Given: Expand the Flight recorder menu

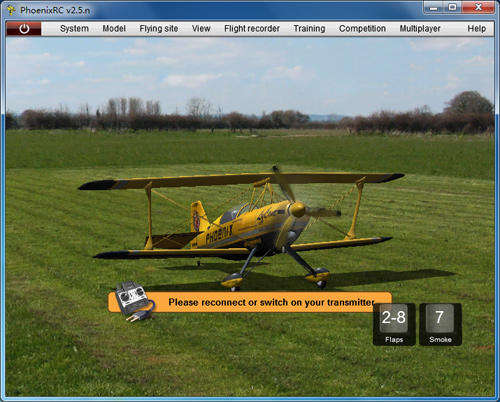Looking at the screenshot, I should click(252, 29).
